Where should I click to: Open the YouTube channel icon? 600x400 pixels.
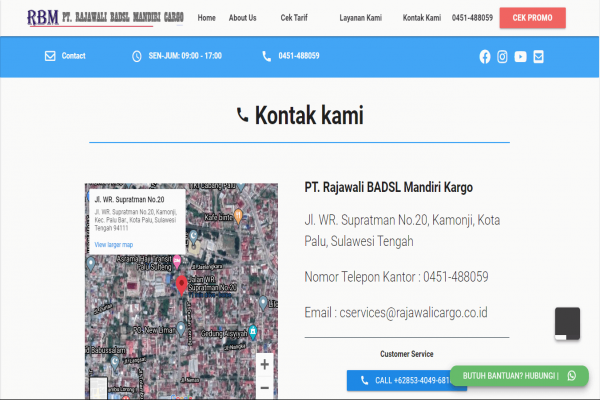point(521,57)
